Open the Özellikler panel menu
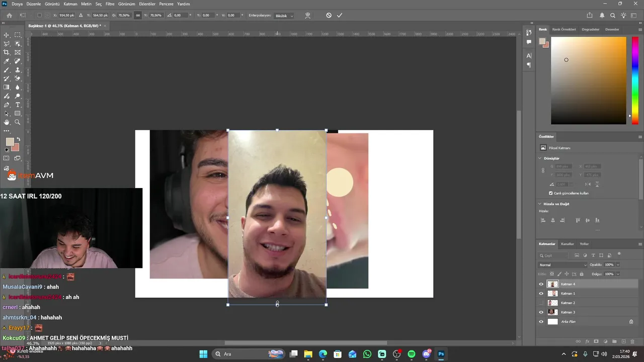Image resolution: width=644 pixels, height=362 pixels. pyautogui.click(x=640, y=137)
